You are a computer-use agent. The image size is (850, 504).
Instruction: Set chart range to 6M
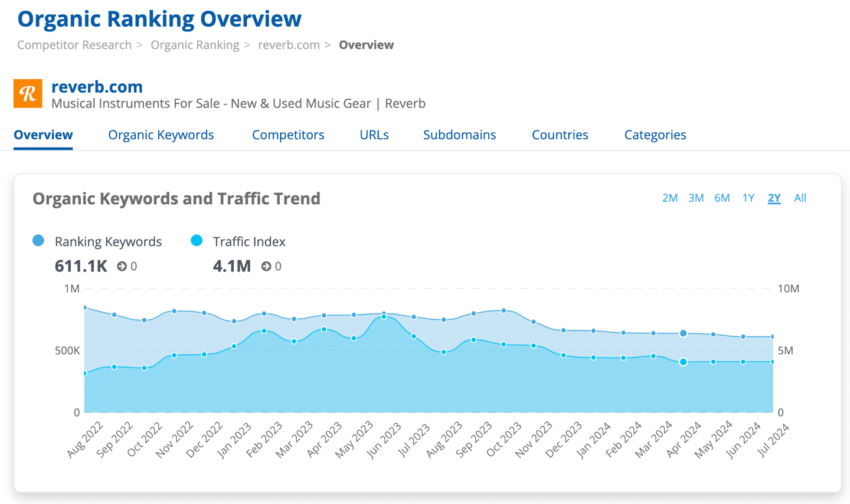(722, 198)
